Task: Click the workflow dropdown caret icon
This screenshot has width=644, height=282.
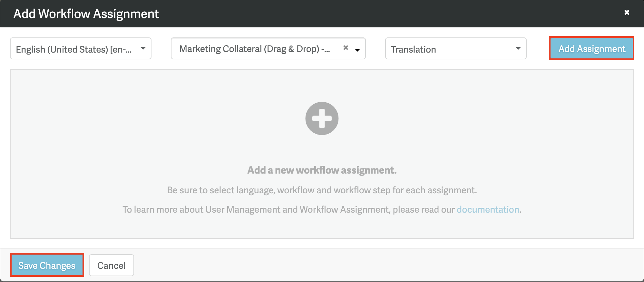Action: click(x=357, y=50)
